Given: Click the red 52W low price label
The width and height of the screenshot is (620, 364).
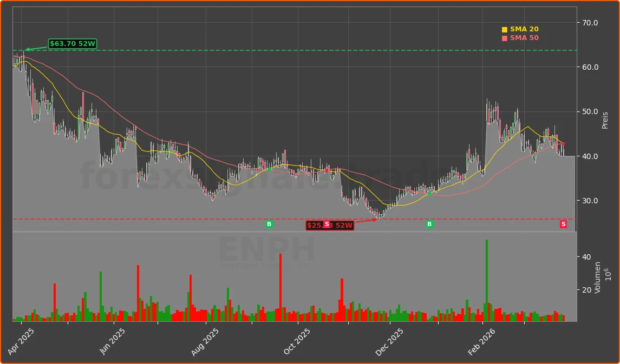Looking at the screenshot, I should click(330, 226).
